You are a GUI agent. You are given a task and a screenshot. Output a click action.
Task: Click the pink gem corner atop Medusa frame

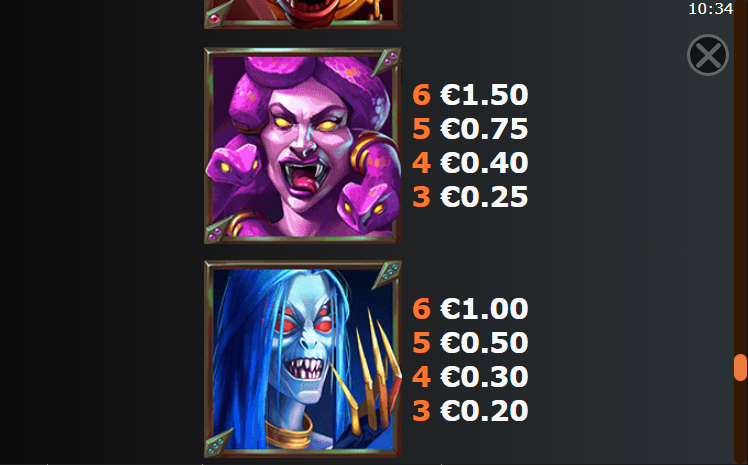[x=387, y=61]
